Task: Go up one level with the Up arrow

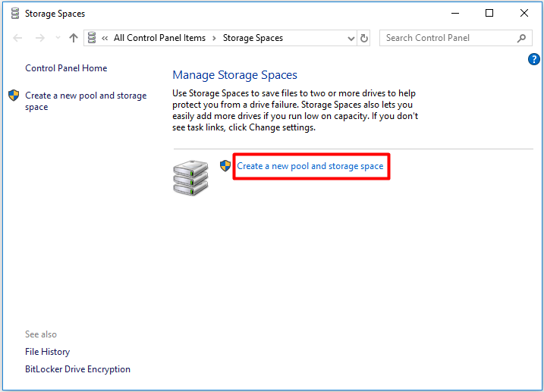Action: [73, 38]
